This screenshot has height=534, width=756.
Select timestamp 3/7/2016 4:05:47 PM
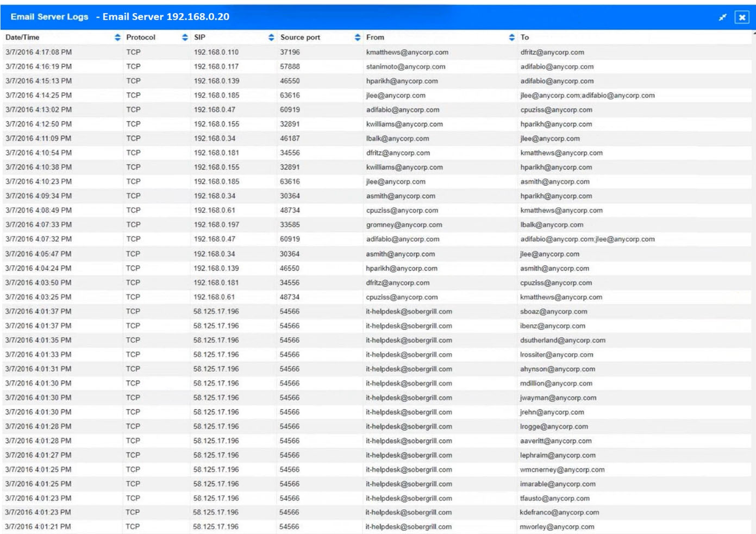(39, 254)
